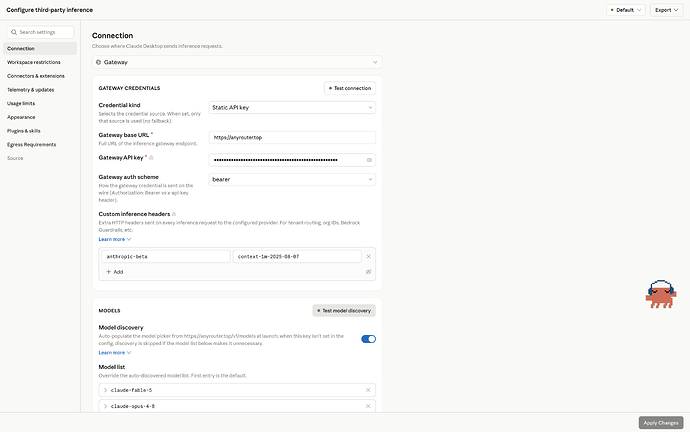
Task: Open the Export menu
Action: tap(667, 10)
